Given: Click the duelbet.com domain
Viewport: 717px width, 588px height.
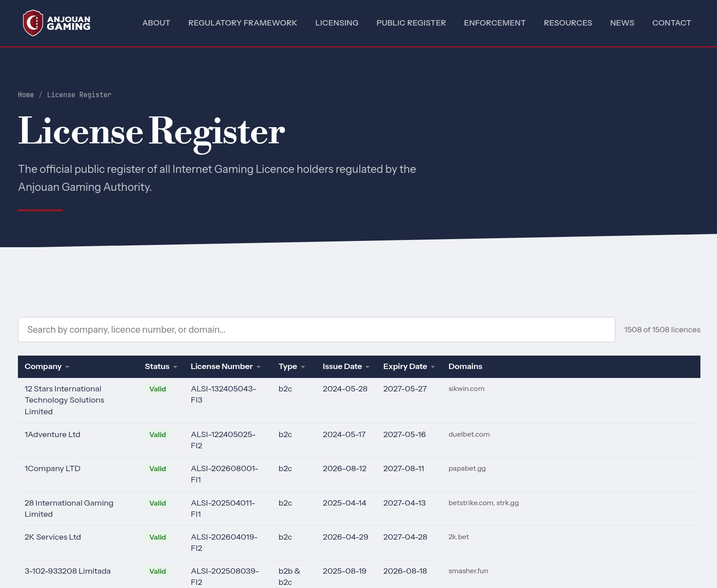Looking at the screenshot, I should (x=469, y=434).
